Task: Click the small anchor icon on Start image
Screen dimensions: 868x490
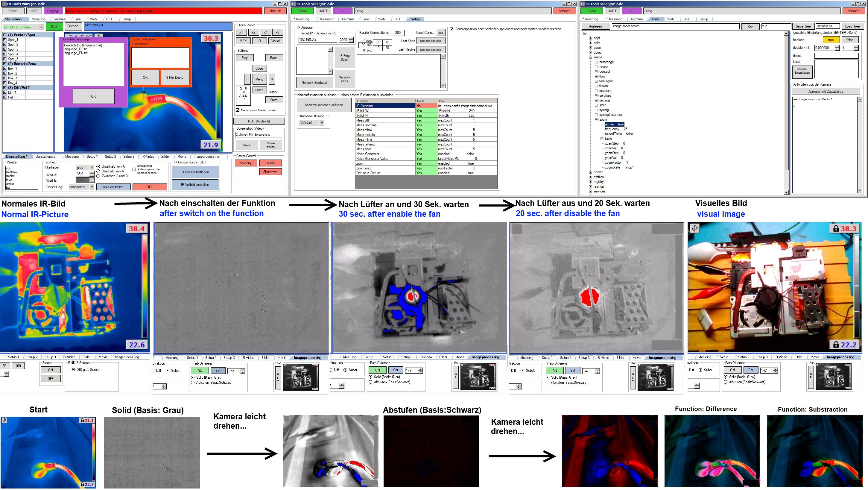Action: [4, 420]
